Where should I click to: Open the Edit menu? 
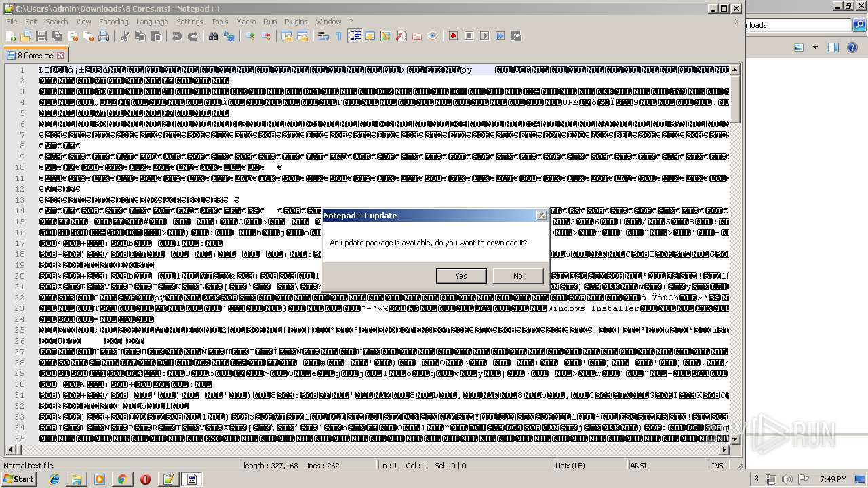coord(31,22)
